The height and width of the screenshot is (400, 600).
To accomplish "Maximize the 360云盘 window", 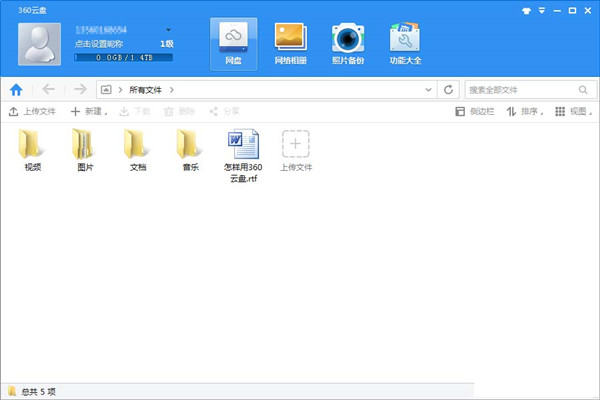I will click(572, 11).
